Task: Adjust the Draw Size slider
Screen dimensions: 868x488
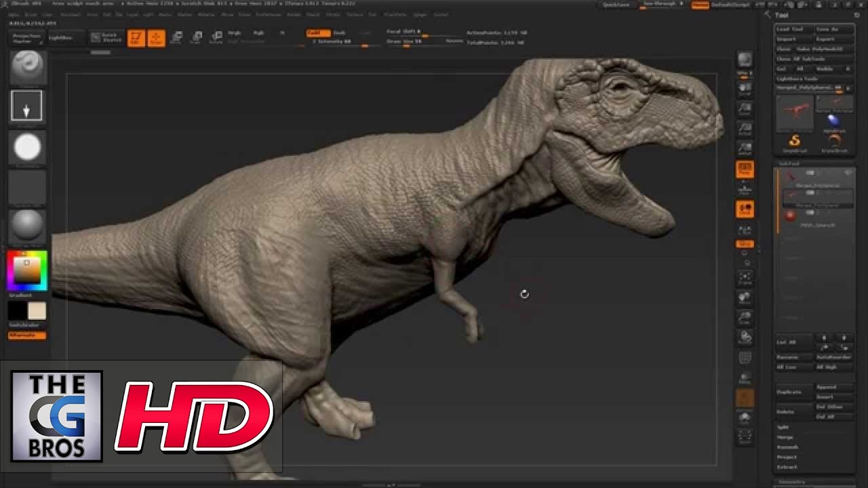Action: (414, 42)
